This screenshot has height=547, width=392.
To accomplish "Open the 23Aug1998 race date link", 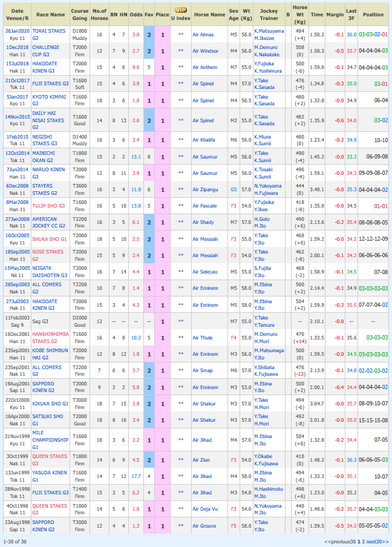I will (18, 522).
